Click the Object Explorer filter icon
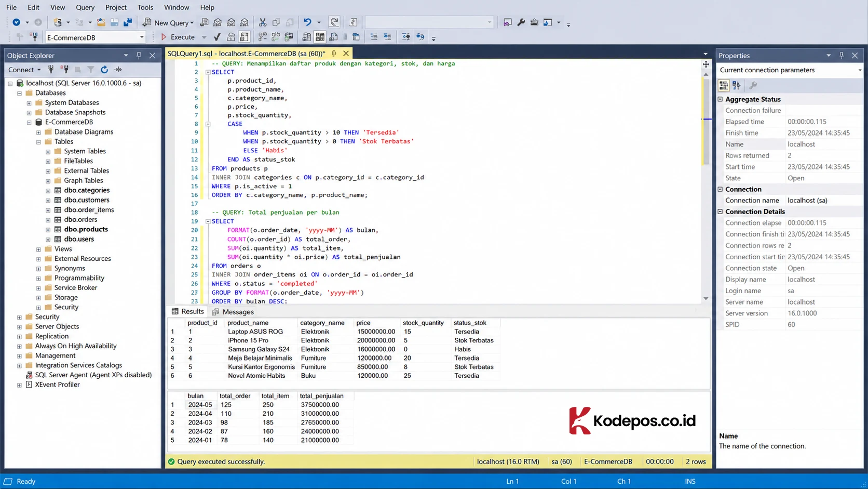 91,69
